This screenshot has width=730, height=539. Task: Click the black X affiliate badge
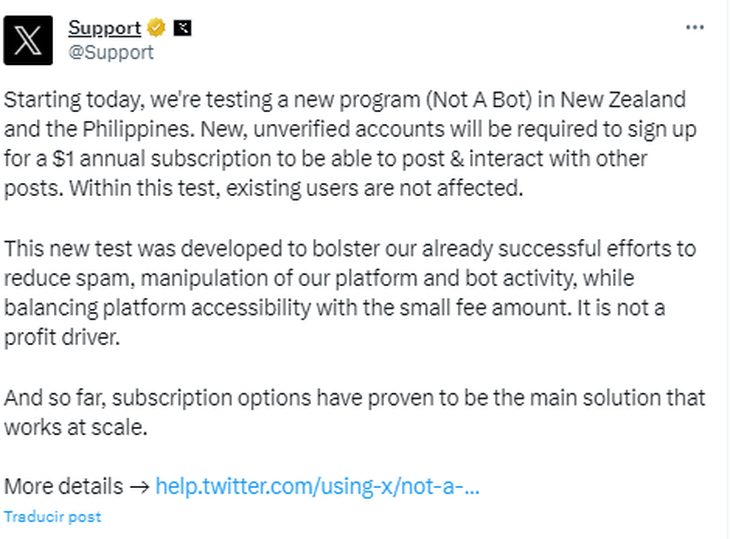pos(182,28)
